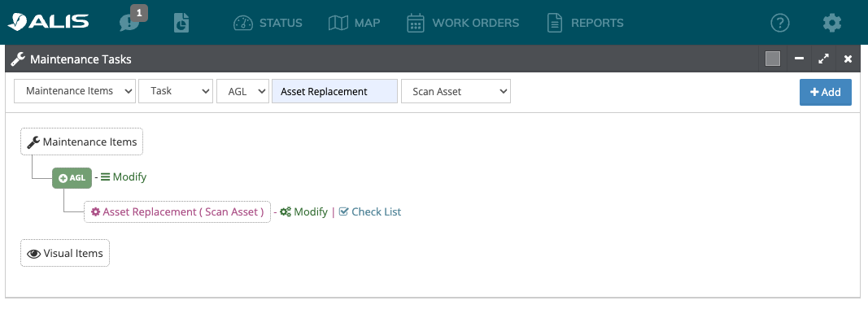Open the Scan Asset dropdown
The image size is (868, 318).
tap(456, 91)
